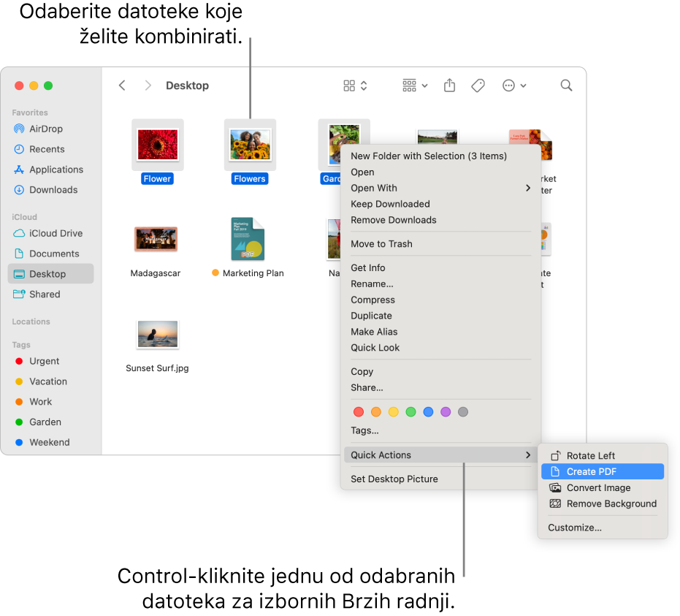Select the Sunset Surf.jpg thumbnail
This screenshot has height=616, width=680.
coord(158,334)
